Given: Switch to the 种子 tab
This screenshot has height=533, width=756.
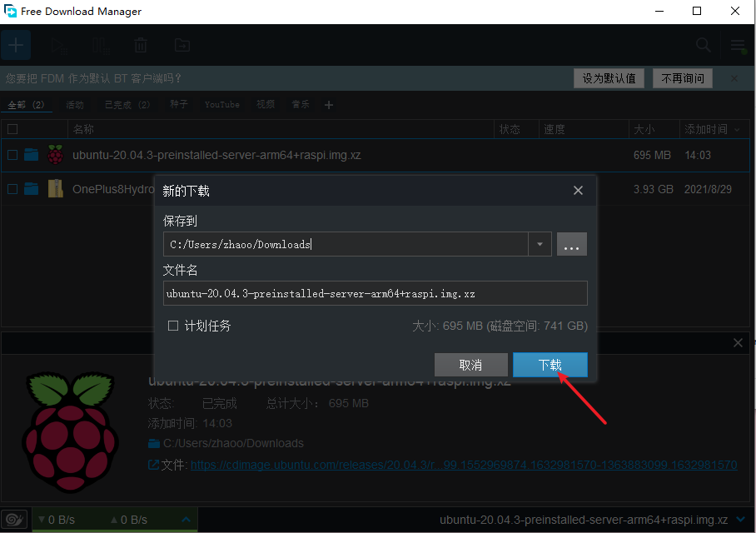Looking at the screenshot, I should pos(178,104).
